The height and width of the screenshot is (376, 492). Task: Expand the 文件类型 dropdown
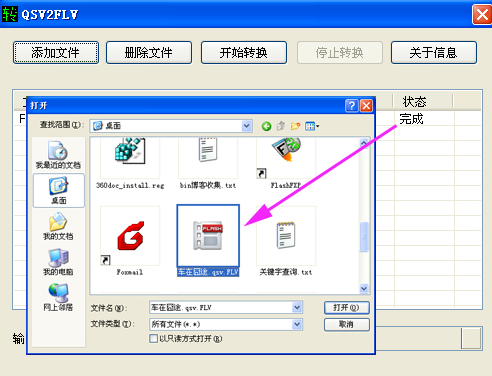297,324
